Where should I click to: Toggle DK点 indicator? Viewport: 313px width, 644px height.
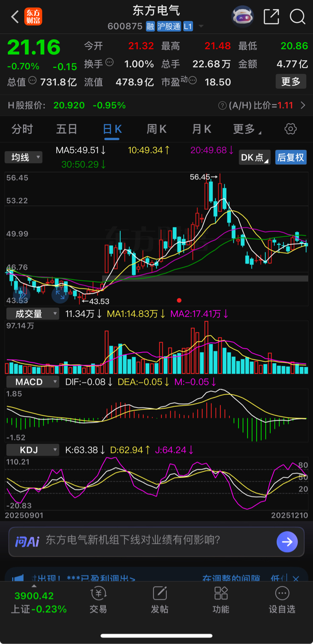[x=255, y=158]
